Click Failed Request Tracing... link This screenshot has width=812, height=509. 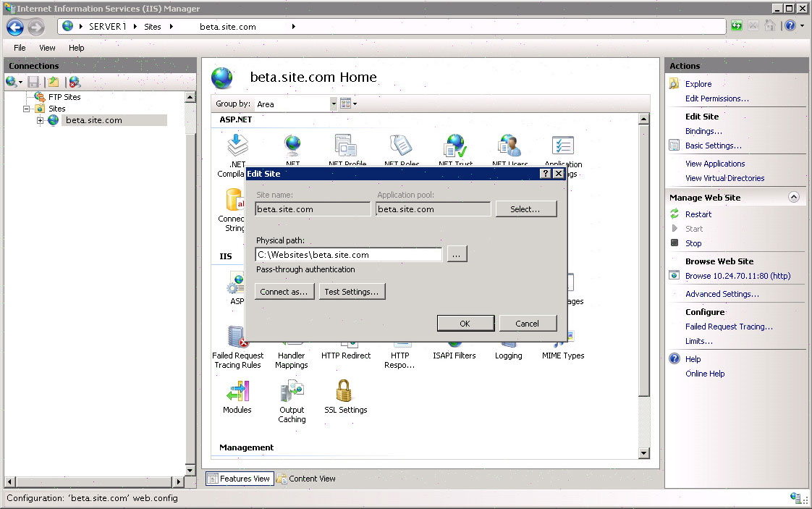click(729, 327)
